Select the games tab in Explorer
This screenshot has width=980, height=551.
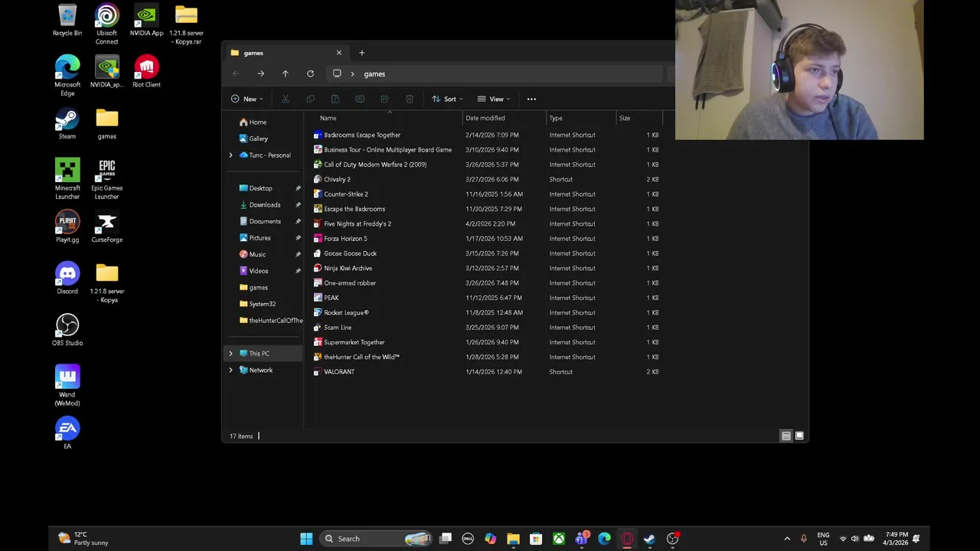tap(286, 53)
